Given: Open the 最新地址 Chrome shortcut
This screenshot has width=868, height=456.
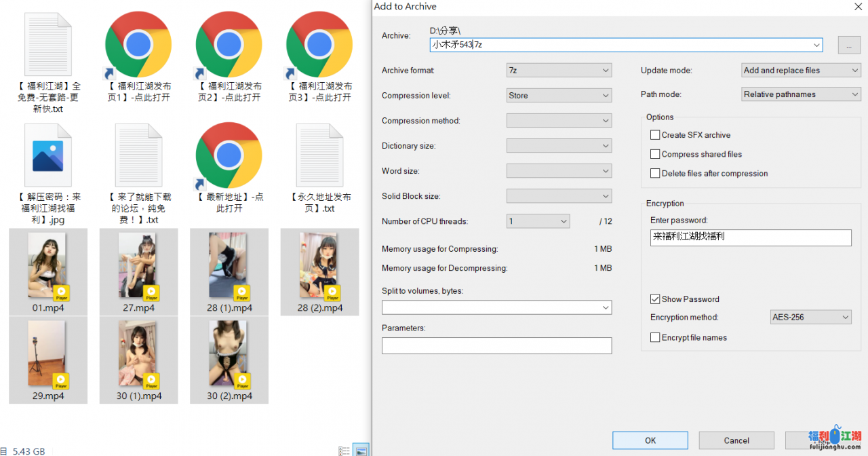Looking at the screenshot, I should pyautogui.click(x=229, y=156).
